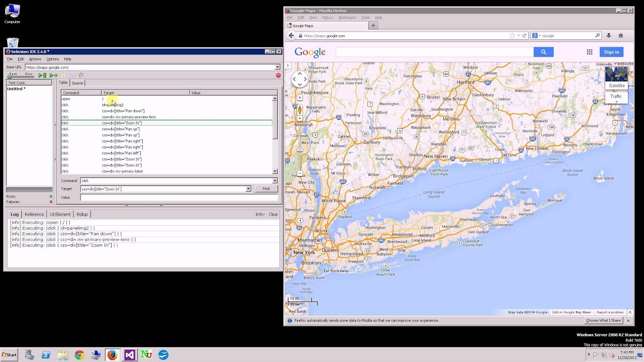Open the Help menu in Selenium IDE
This screenshot has height=362, width=644.
[67, 59]
